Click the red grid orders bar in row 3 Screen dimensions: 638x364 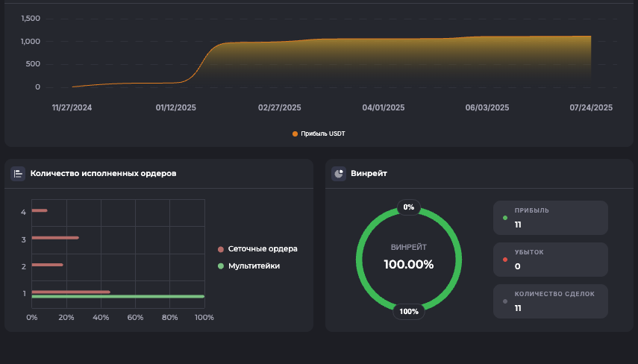pyautogui.click(x=55, y=238)
